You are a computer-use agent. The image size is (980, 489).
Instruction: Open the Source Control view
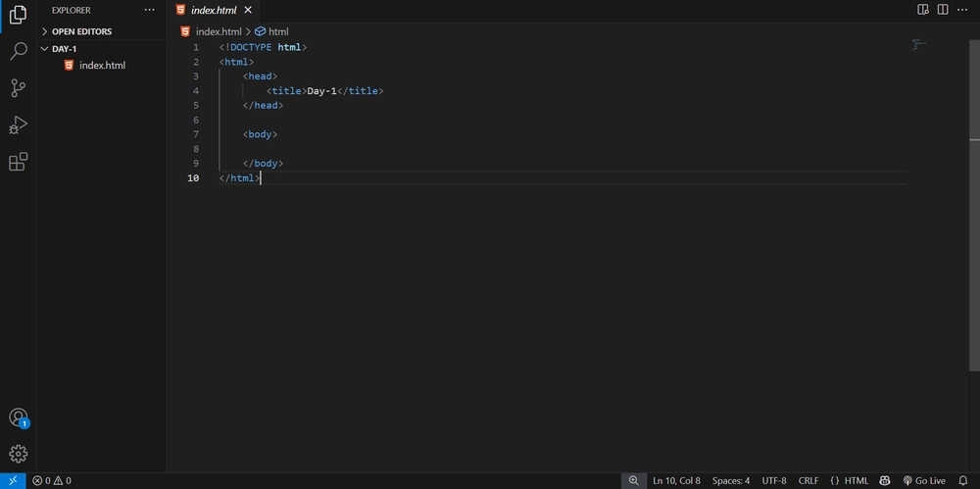pos(18,88)
